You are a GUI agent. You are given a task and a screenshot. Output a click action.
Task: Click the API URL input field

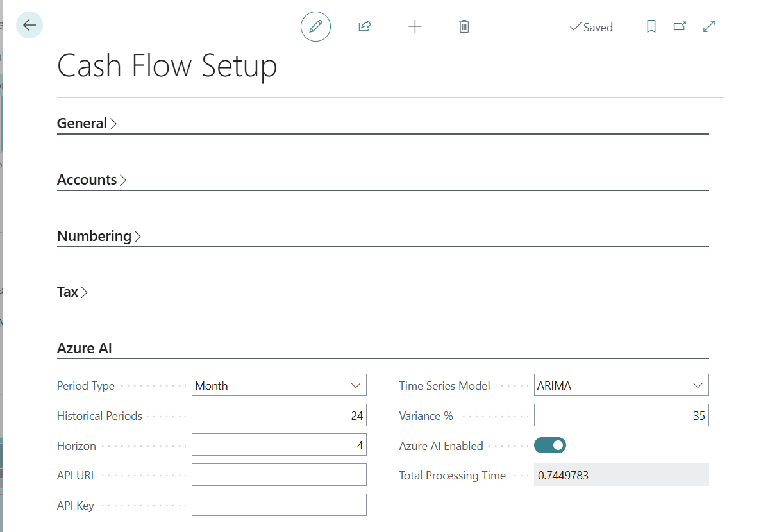click(x=279, y=475)
